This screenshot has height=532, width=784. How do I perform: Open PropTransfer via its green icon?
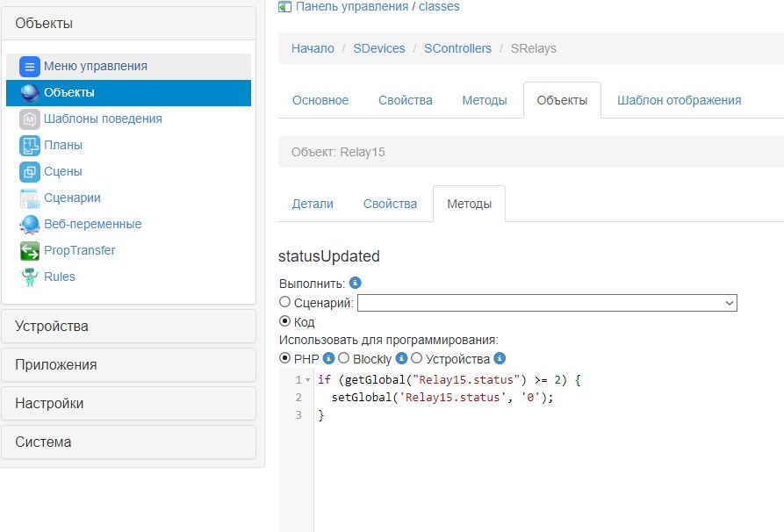point(30,251)
